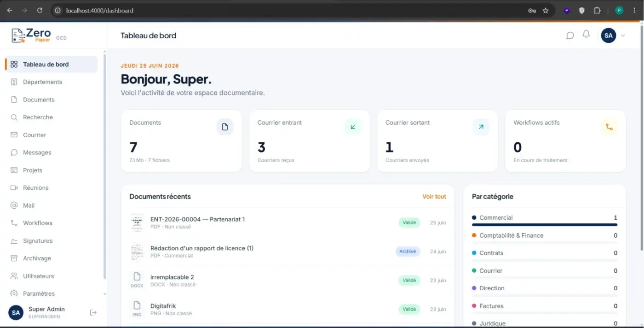Screen dimensions: 644x328
Task: Click the Workflows actifs route icon
Action: click(609, 127)
